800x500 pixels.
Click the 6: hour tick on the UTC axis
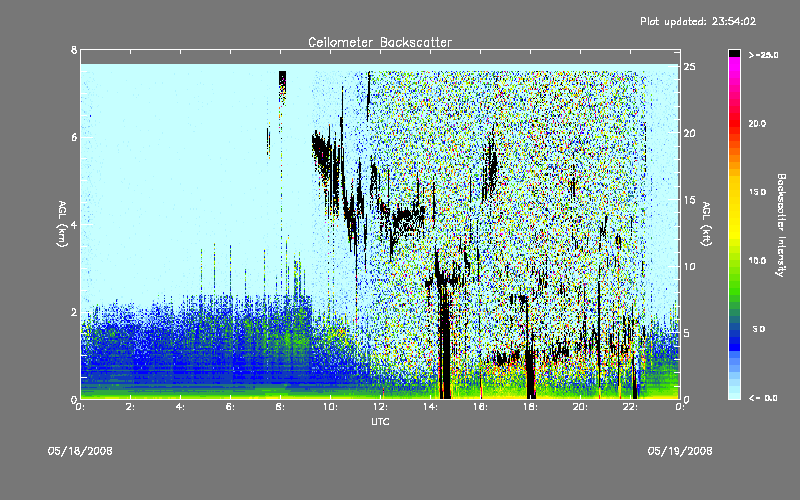click(230, 407)
